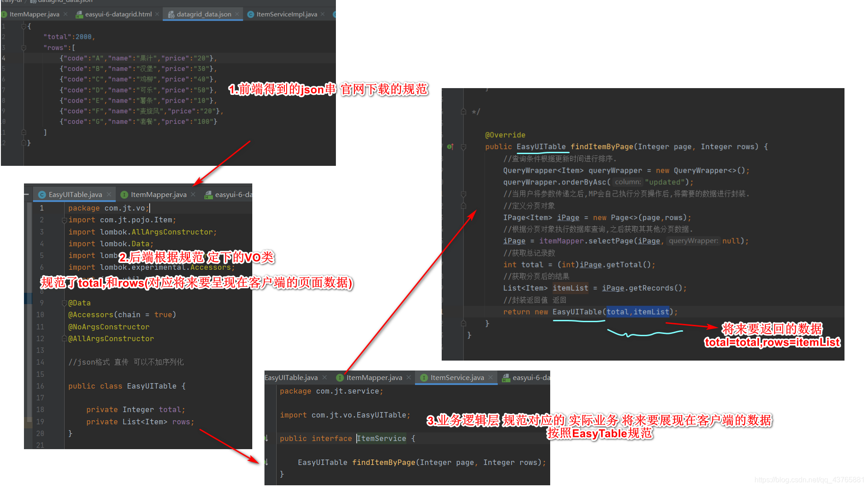
Task: Open ItemMapper.java tab in the JSON editor
Action: click(34, 14)
